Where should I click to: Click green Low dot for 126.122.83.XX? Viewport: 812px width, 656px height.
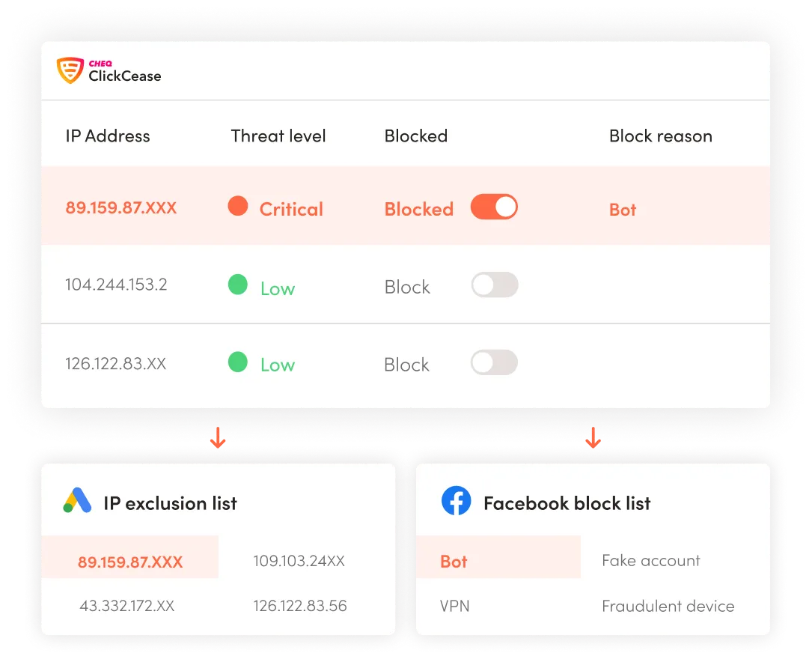coord(238,362)
